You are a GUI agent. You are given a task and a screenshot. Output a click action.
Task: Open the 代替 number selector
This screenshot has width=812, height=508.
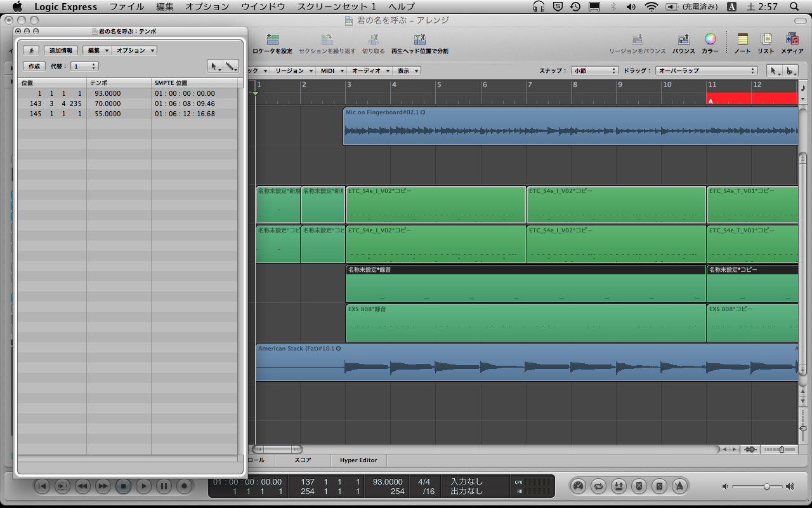(85, 66)
